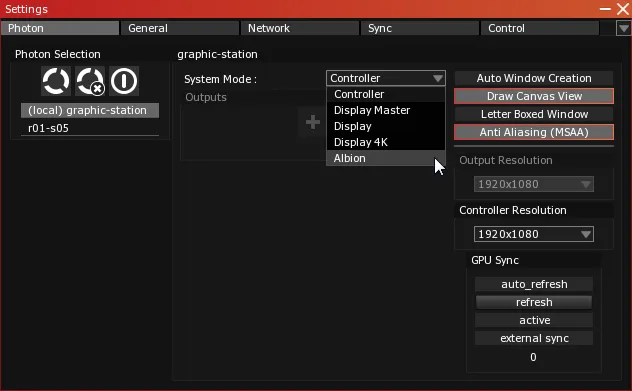The image size is (632, 391).
Task: Pick the Display mode option
Action: pos(386,126)
